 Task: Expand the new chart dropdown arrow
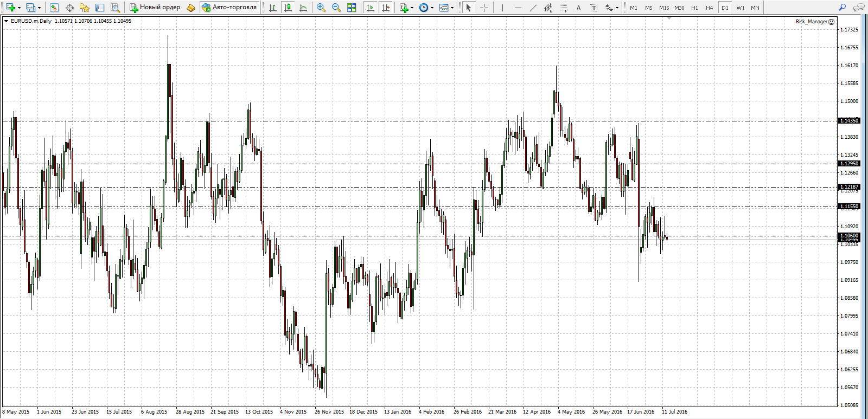click(x=19, y=8)
